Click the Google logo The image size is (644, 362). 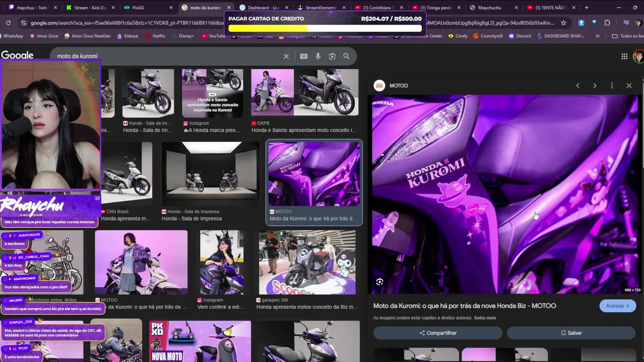17,55
